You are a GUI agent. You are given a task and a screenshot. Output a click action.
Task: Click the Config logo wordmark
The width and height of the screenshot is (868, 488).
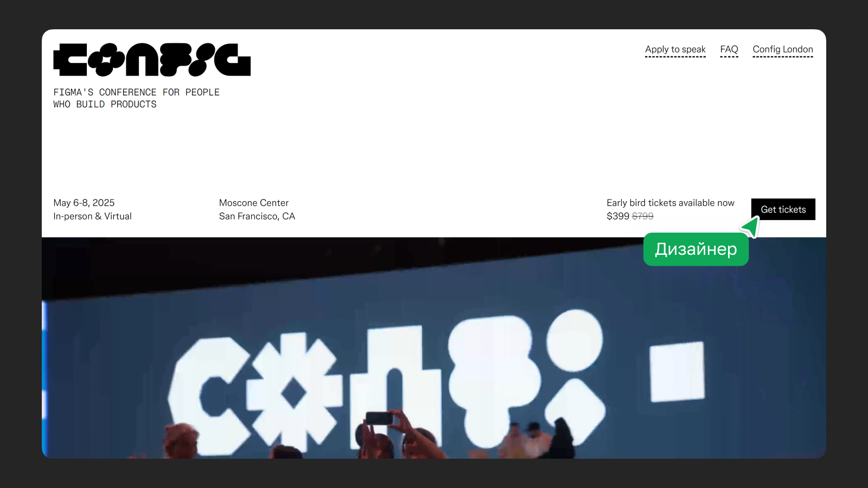click(152, 60)
